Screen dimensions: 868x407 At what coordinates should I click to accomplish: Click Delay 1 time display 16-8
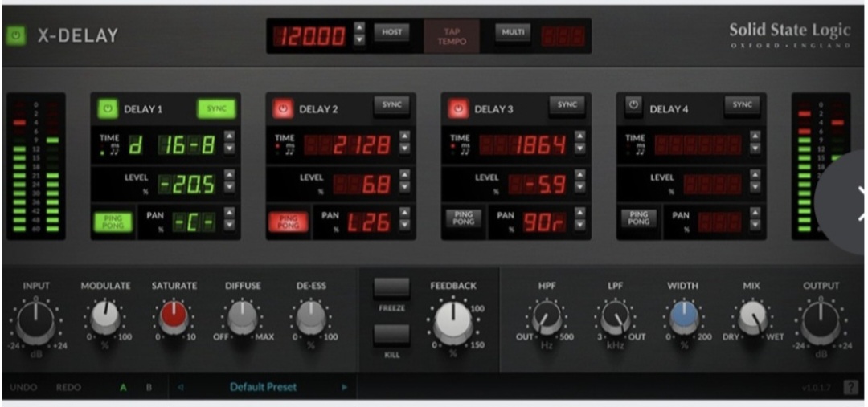click(172, 145)
